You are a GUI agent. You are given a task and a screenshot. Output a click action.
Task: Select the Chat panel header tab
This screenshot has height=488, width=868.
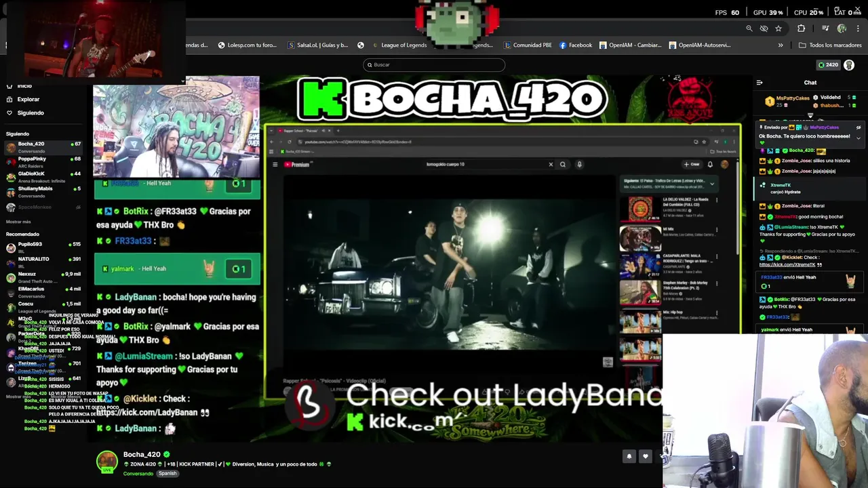tap(810, 83)
